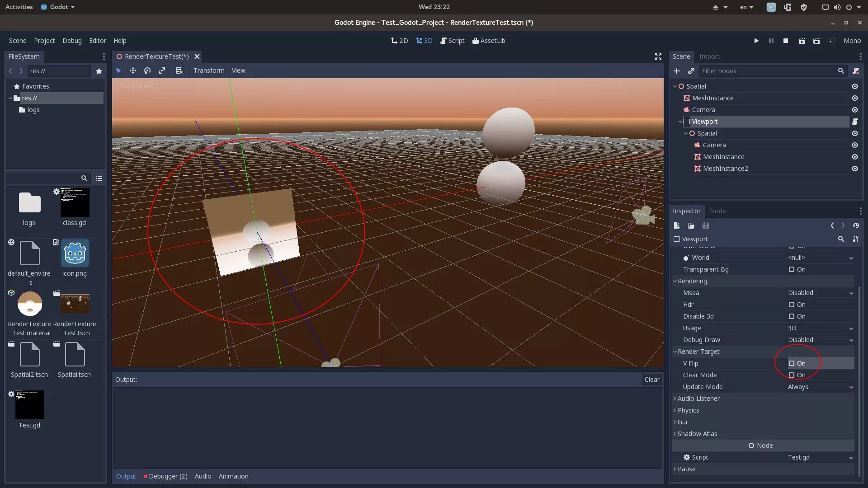Play custom scene icon
The height and width of the screenshot is (488, 868).
tap(816, 41)
